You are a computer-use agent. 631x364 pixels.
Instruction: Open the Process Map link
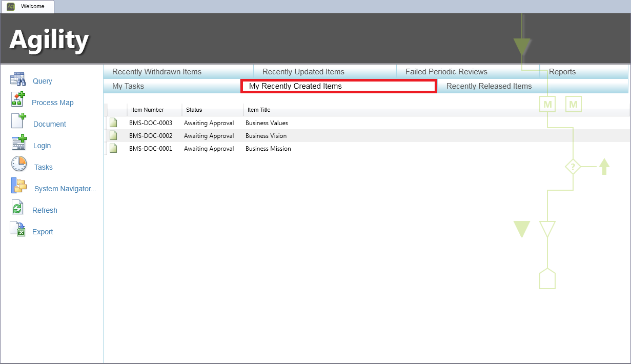[53, 103]
